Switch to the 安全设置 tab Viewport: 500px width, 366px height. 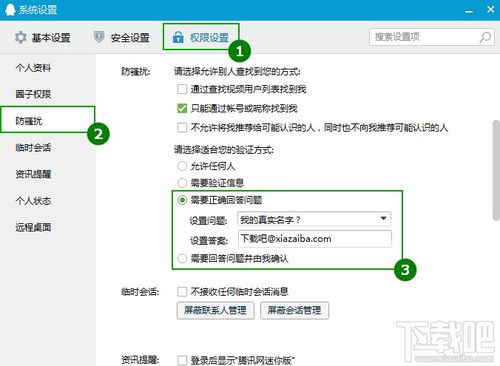tap(122, 38)
